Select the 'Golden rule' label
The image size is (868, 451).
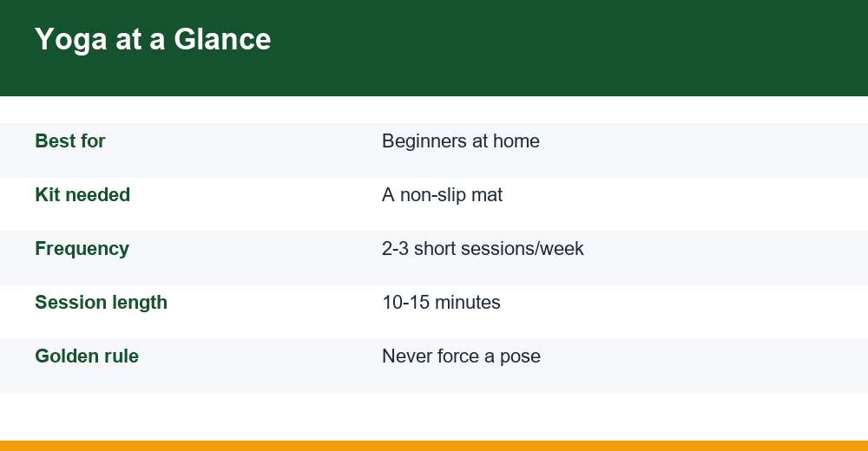(x=87, y=356)
